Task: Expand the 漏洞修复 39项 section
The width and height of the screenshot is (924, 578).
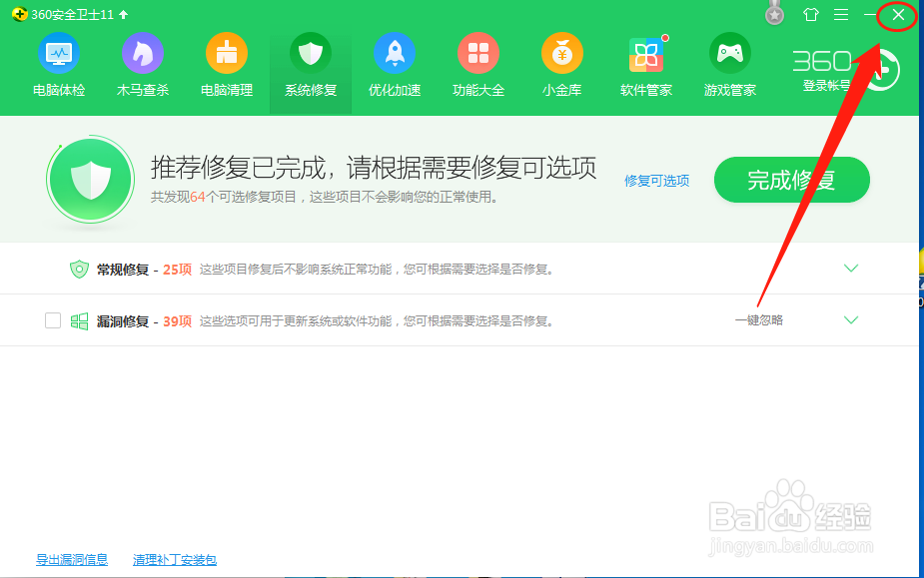Action: pos(850,319)
